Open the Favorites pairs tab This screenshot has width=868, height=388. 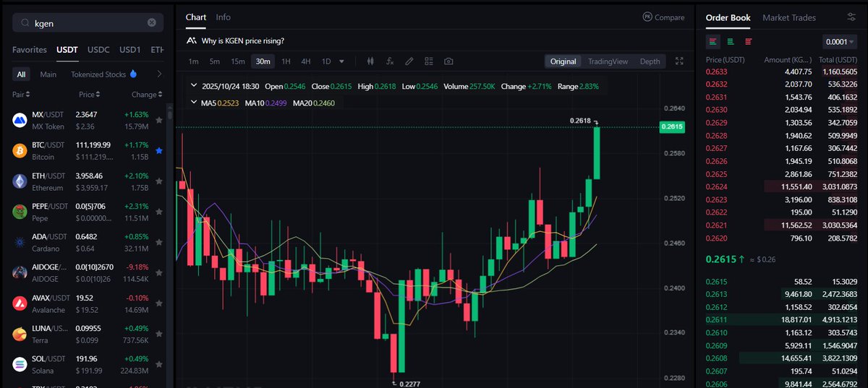(30, 50)
